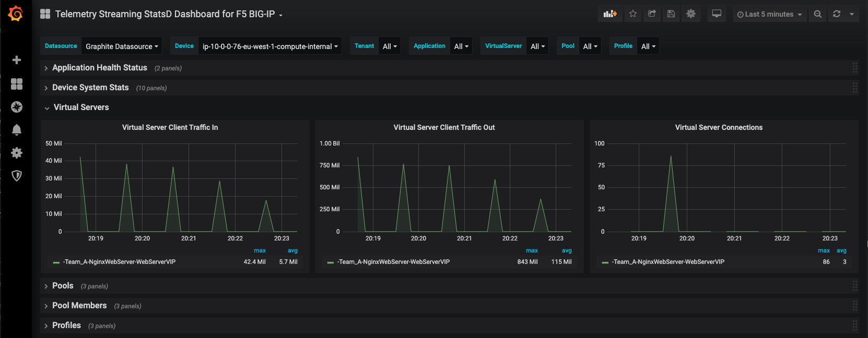
Task: Grab Device System Stats row drag handle
Action: [855, 88]
